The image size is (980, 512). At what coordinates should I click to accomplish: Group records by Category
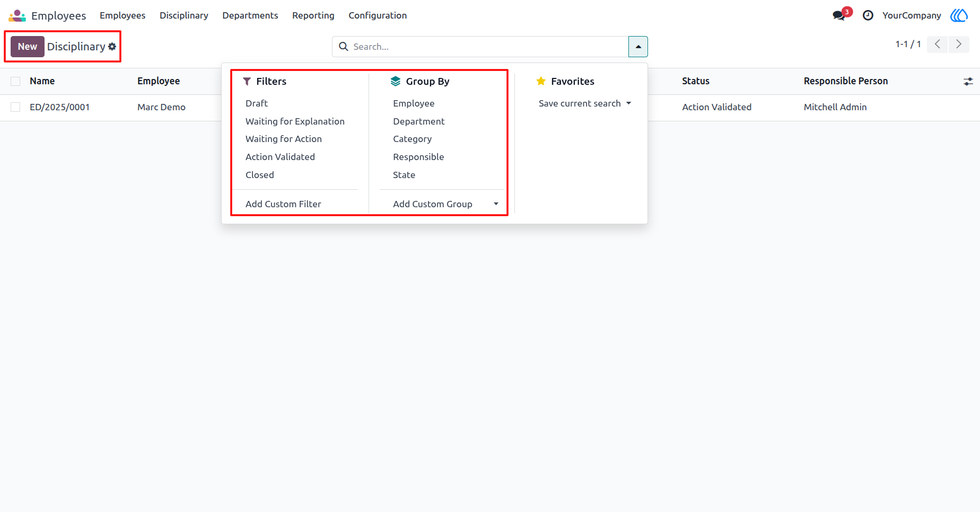click(413, 139)
